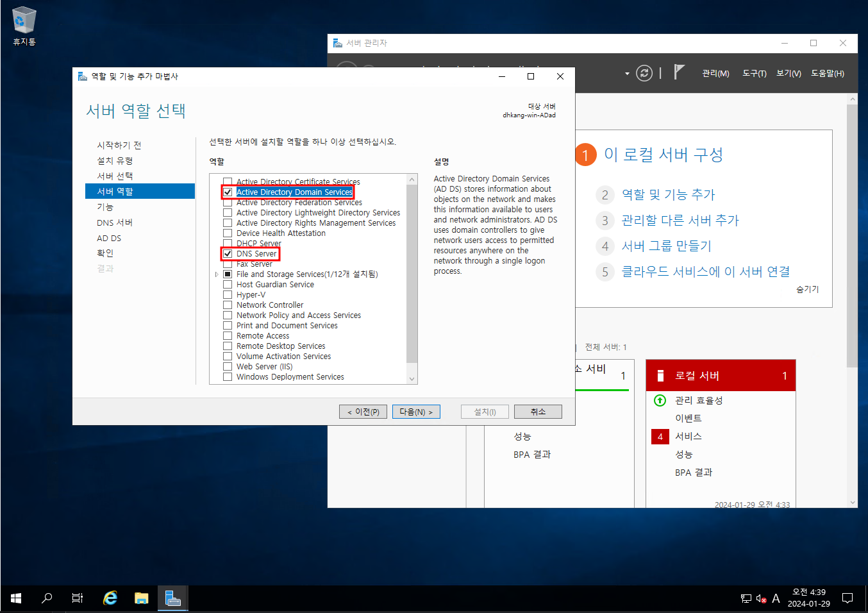Open the Recycle Bin desktop icon
Screen dimensions: 868x613
pyautogui.click(x=24, y=26)
